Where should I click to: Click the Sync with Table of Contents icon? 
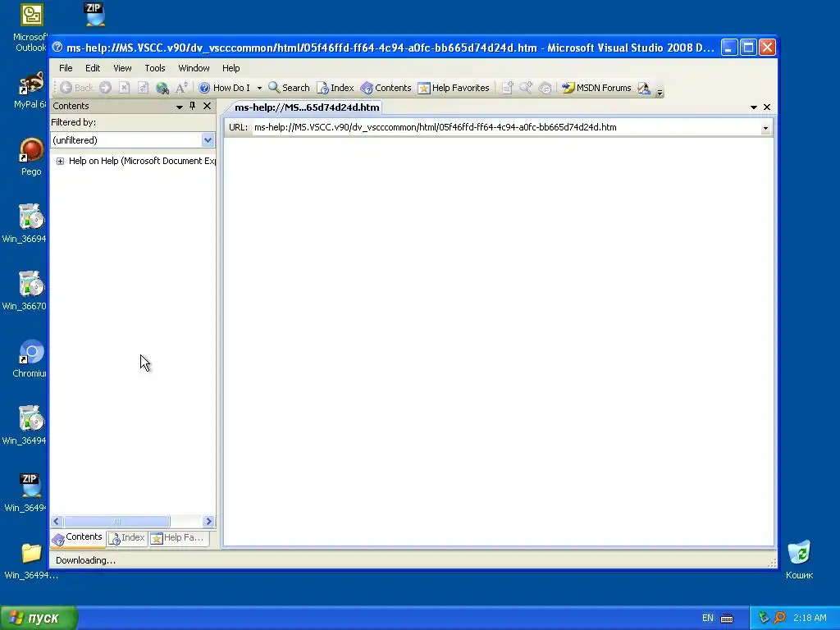(526, 88)
